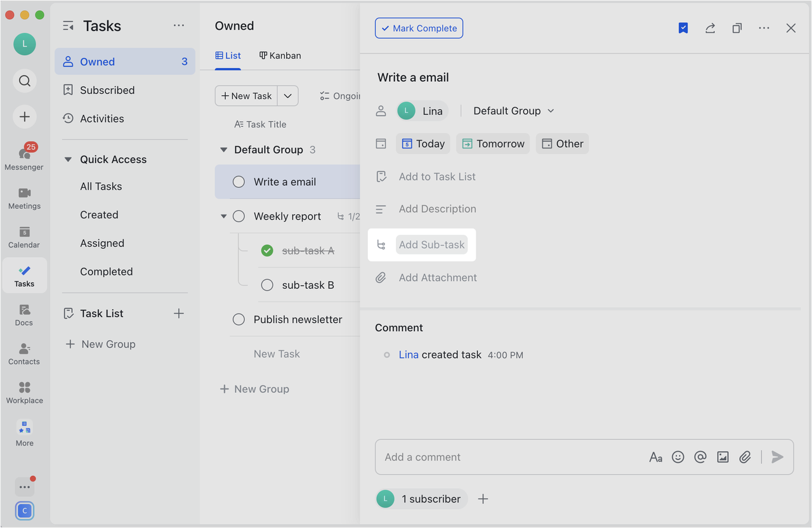Open the emoji picker in the comment bar
The width and height of the screenshot is (812, 528).
678,457
